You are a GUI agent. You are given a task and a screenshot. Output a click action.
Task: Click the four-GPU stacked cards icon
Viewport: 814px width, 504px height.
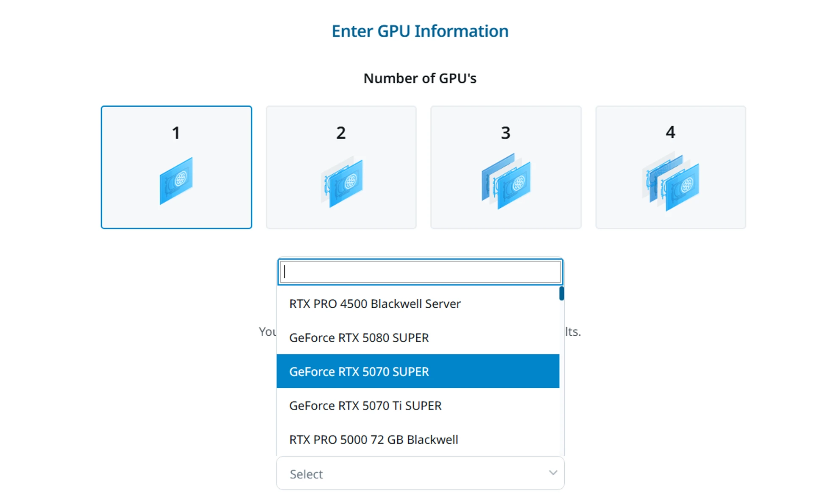click(670, 183)
